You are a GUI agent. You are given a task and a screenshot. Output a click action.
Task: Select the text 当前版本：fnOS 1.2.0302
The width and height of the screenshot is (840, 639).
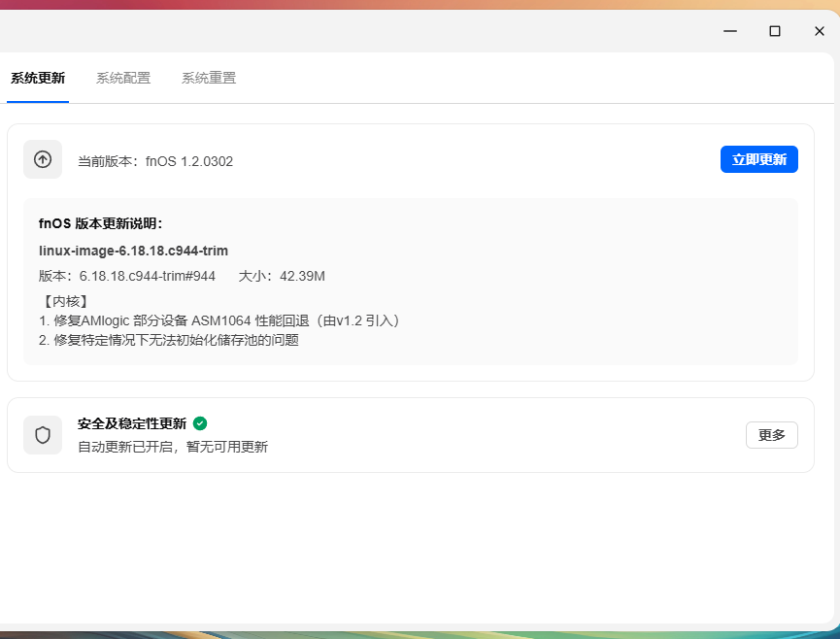pyautogui.click(x=155, y=161)
